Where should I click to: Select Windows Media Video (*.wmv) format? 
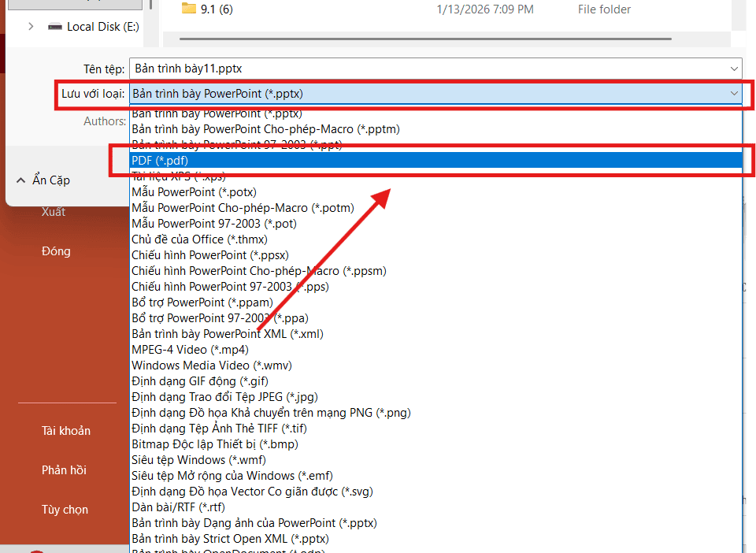pos(435,366)
